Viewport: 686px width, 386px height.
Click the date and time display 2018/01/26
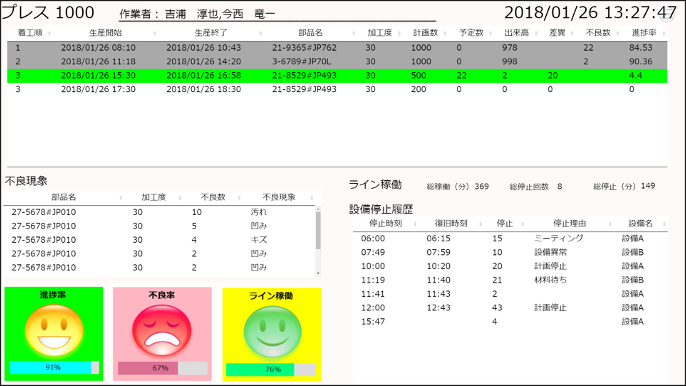(x=590, y=13)
